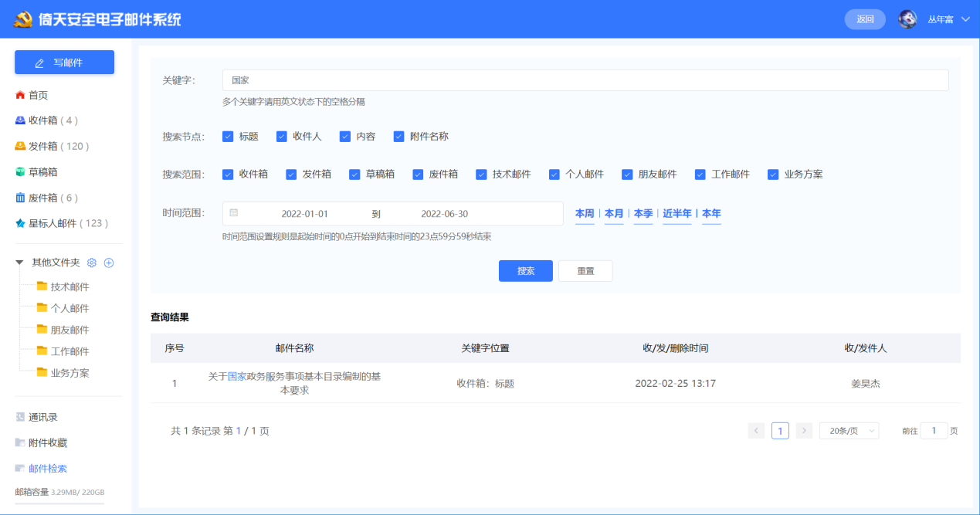Toggle 废件箱 search scope checkbox

coord(418,174)
